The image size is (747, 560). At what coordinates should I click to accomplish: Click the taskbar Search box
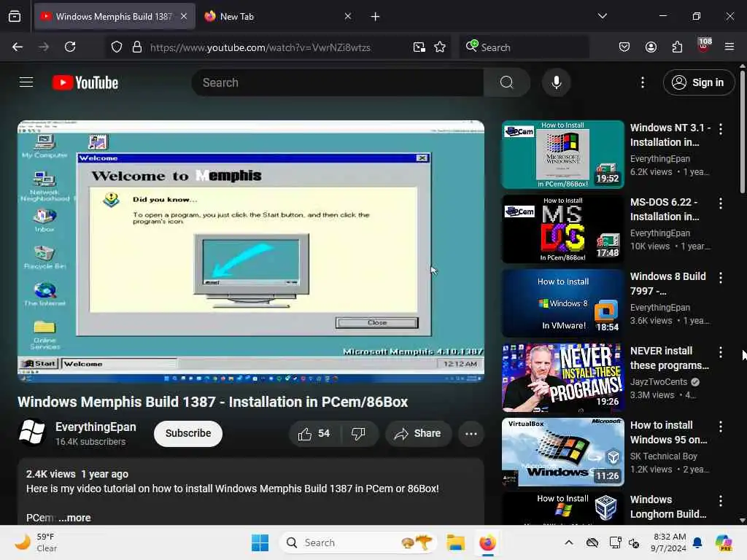coord(358,542)
